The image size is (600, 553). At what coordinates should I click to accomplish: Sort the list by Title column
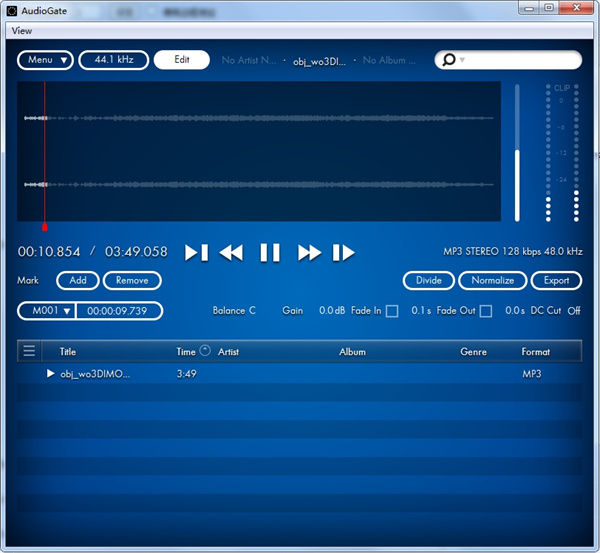click(68, 351)
